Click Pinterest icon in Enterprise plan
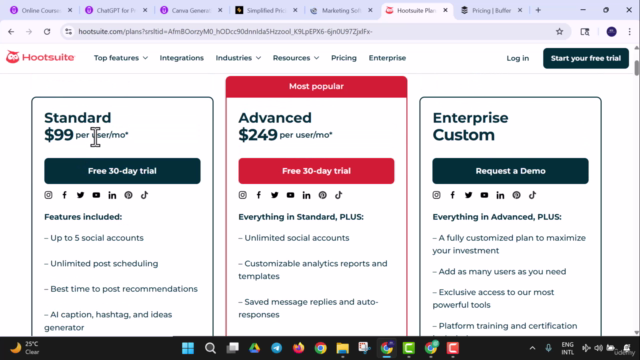The height and width of the screenshot is (360, 640). [x=517, y=195]
